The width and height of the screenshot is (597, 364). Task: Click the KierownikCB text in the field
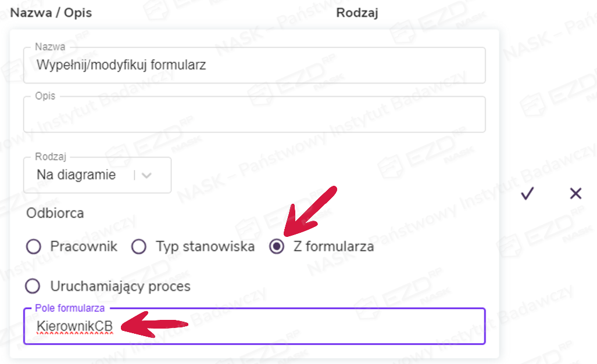74,326
